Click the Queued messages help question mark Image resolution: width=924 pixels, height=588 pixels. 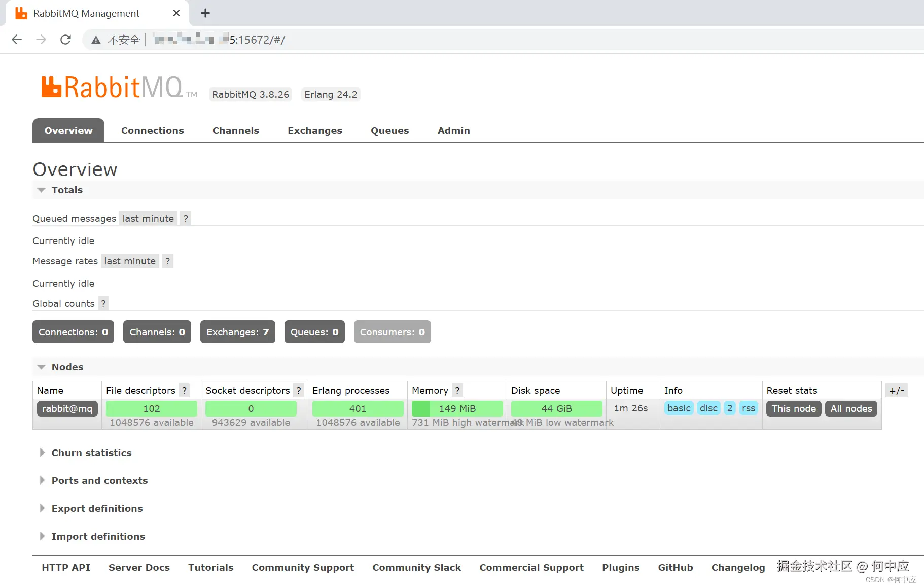(x=186, y=219)
